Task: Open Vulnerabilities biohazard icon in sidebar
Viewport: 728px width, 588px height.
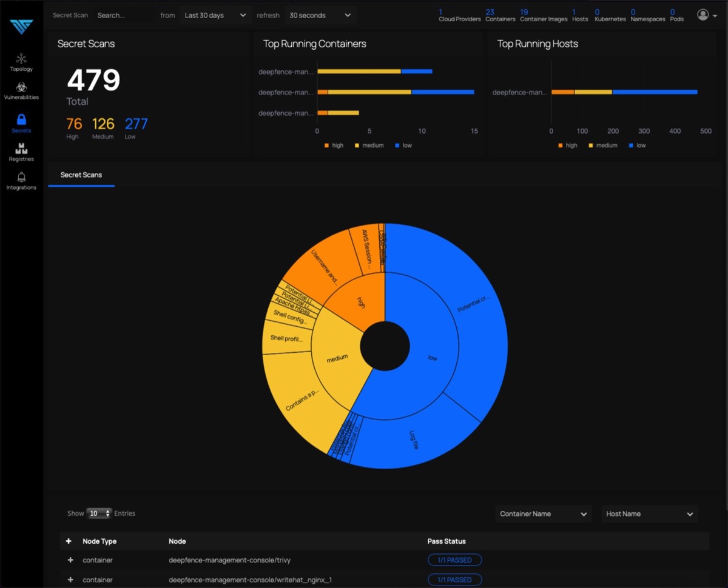Action: (x=21, y=87)
